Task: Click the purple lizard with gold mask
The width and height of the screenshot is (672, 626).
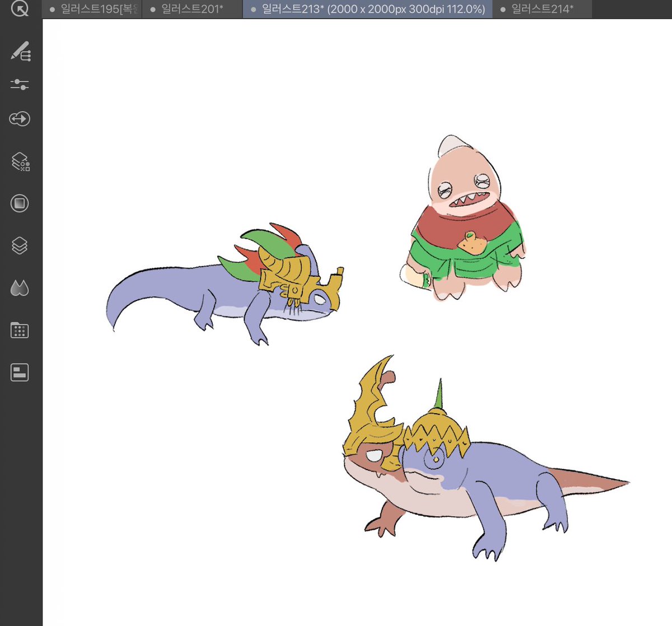Action: (225, 285)
